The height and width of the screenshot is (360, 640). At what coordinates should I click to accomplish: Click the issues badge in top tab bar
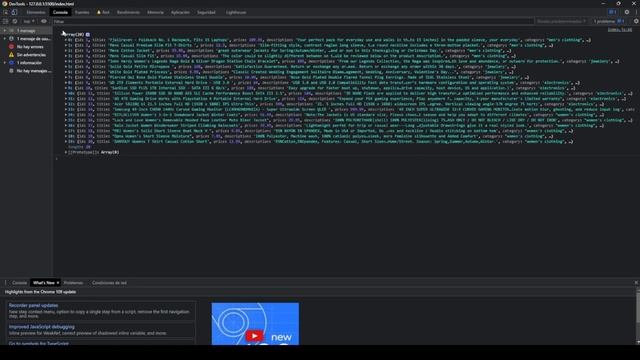(x=612, y=12)
